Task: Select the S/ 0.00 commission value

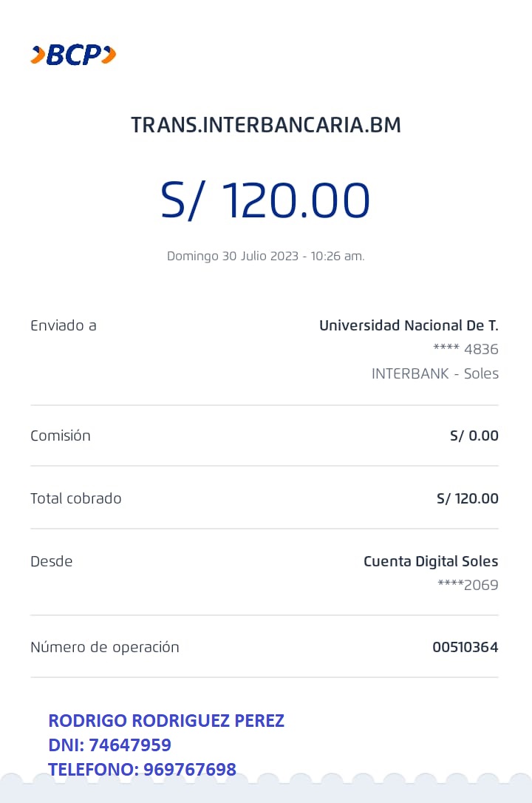Action: (x=474, y=436)
